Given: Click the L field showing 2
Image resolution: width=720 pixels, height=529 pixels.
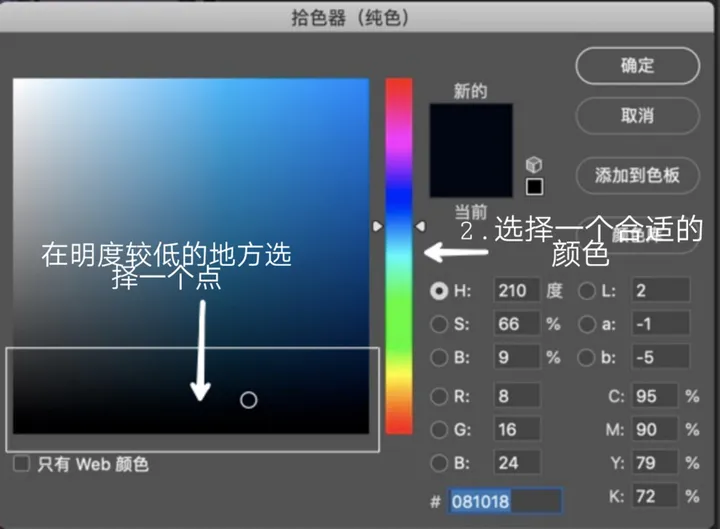Looking at the screenshot, I should click(x=660, y=290).
